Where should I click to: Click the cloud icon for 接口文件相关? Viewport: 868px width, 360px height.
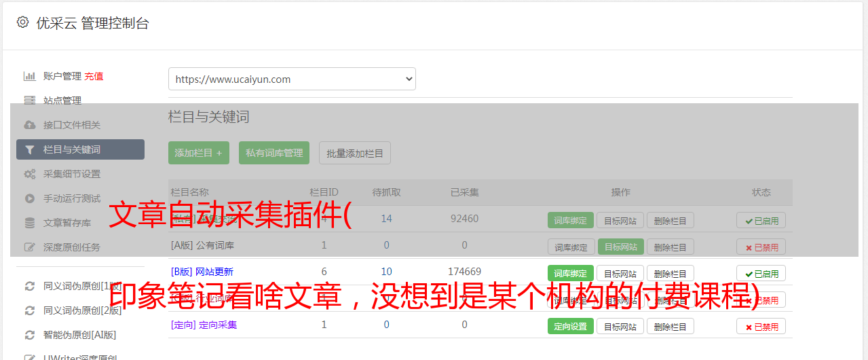[x=29, y=125]
